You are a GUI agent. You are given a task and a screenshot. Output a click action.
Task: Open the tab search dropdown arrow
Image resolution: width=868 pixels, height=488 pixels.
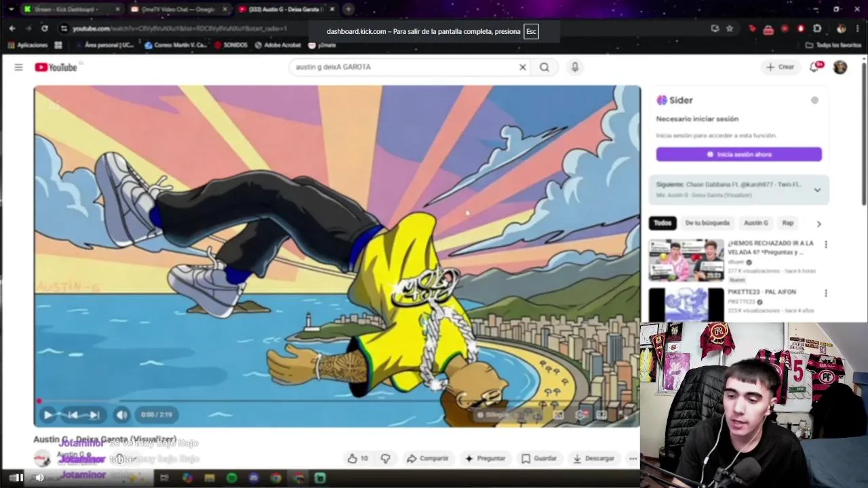[10, 9]
